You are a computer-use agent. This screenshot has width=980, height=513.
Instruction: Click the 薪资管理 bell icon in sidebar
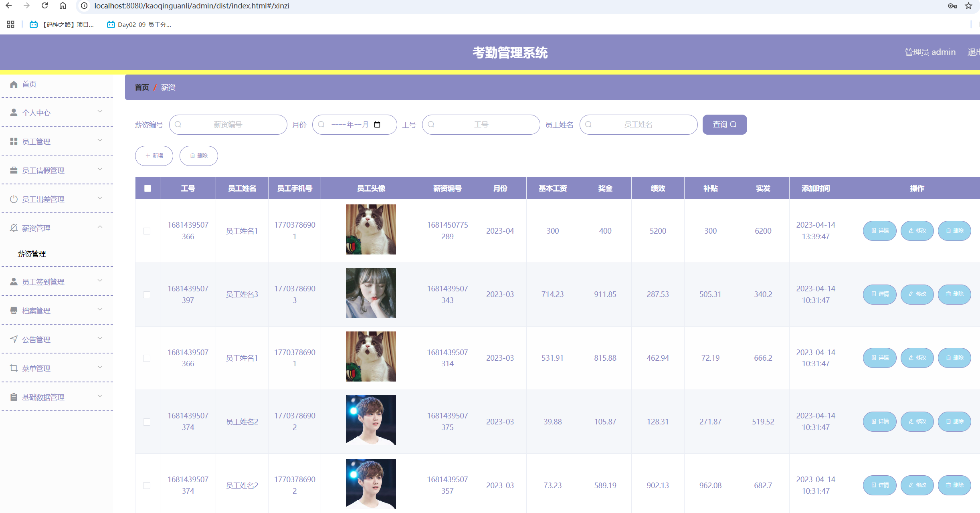point(14,228)
